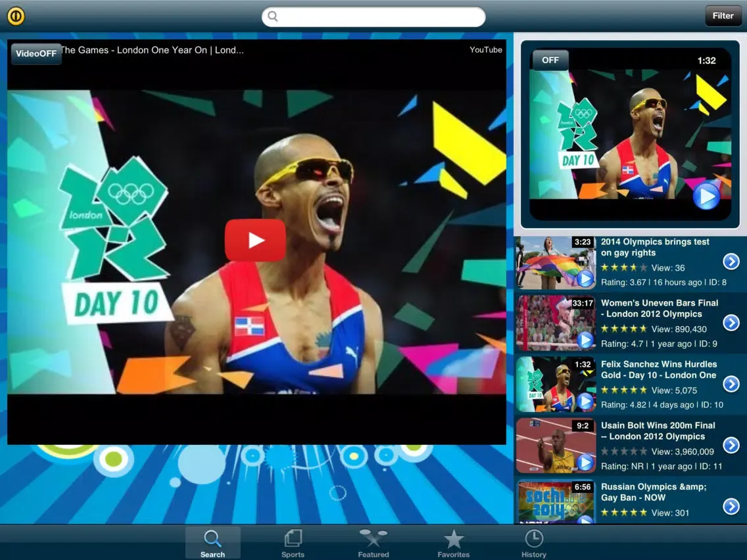Click 'Rating: 4.82 | 4 days ago | ID: 10' text

[x=662, y=405]
